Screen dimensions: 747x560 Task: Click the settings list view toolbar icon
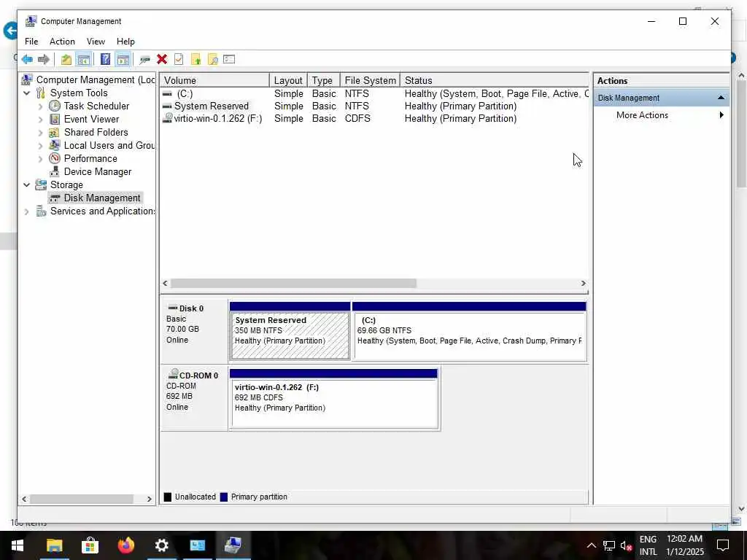(229, 60)
